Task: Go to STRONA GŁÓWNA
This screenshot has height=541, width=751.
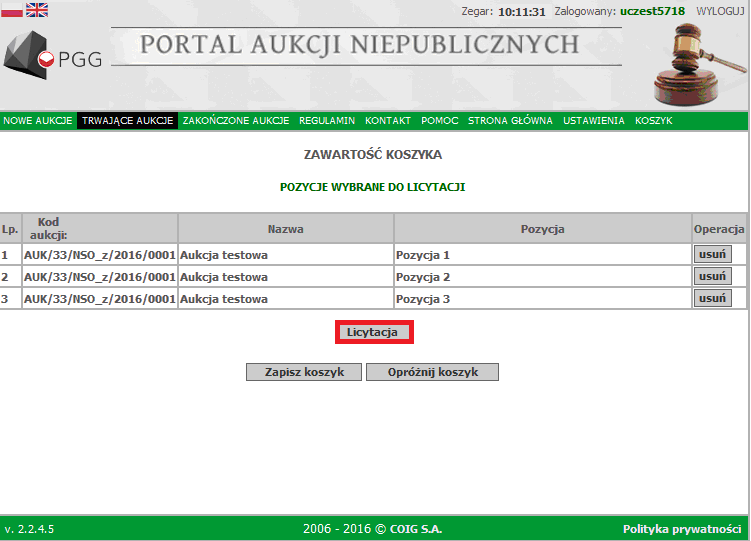Action: click(510, 121)
